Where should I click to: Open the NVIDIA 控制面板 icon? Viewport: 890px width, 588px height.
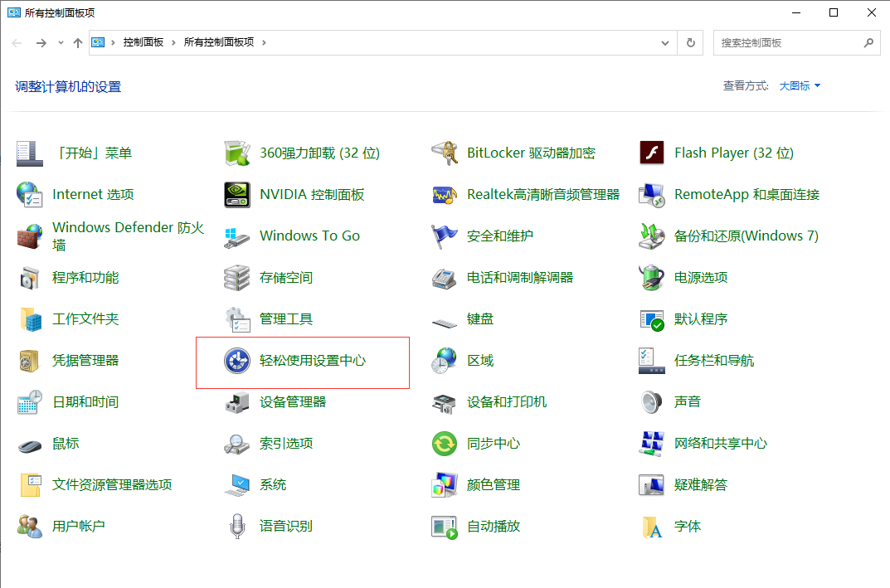[x=237, y=195]
